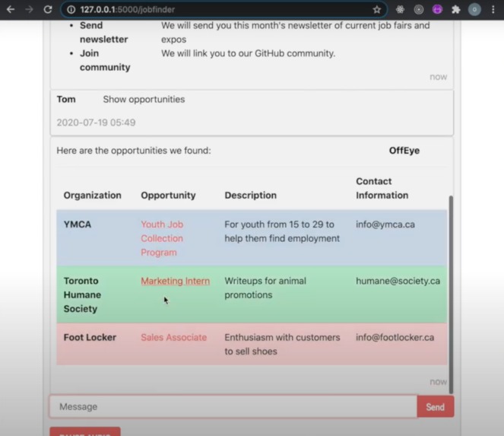Click the Contact Information column header
Viewport: 504px width, 436px height.
pyautogui.click(x=382, y=188)
